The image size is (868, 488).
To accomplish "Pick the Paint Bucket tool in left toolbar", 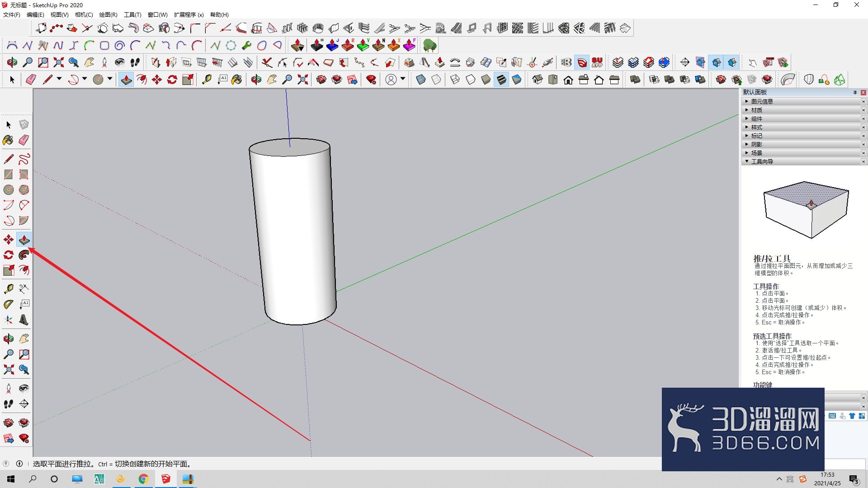I will tap(9, 140).
